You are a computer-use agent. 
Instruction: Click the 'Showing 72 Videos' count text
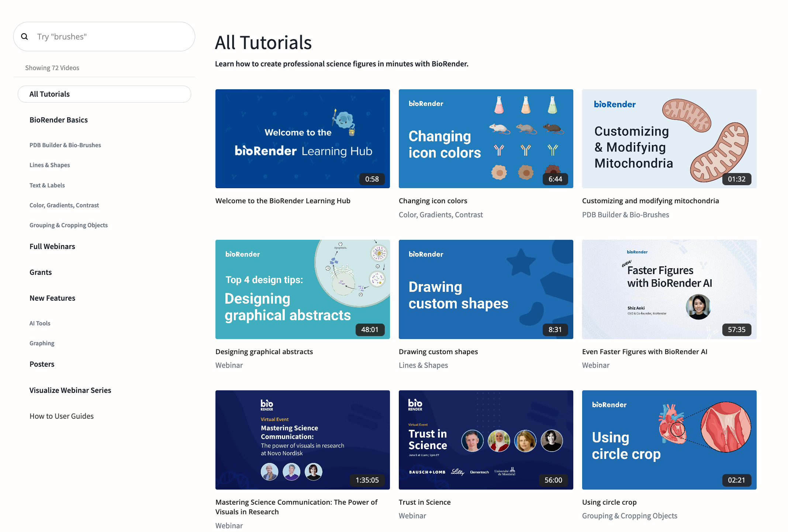[52, 68]
